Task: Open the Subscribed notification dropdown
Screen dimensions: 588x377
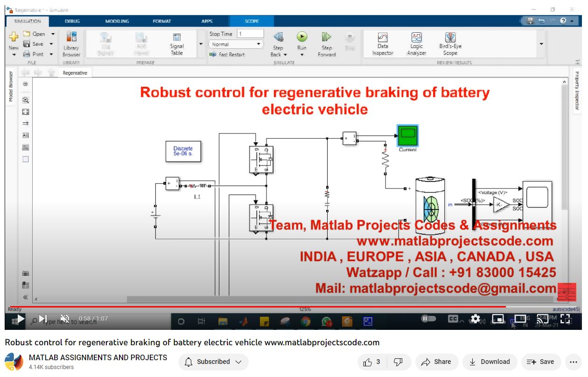Action: (x=213, y=362)
